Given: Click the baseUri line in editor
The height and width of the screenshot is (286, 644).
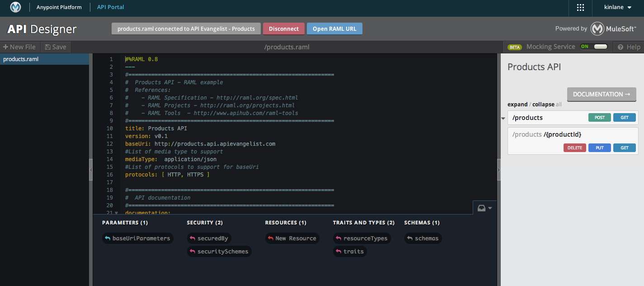Looking at the screenshot, I should point(200,144).
